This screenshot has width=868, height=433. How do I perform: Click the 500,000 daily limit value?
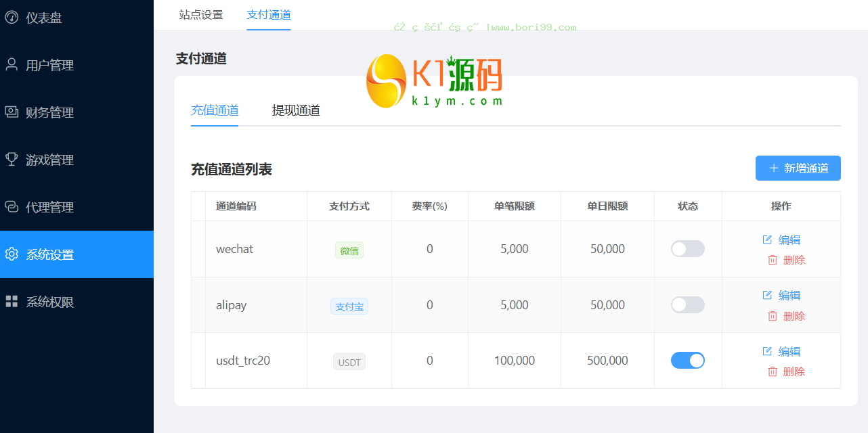pyautogui.click(x=607, y=361)
